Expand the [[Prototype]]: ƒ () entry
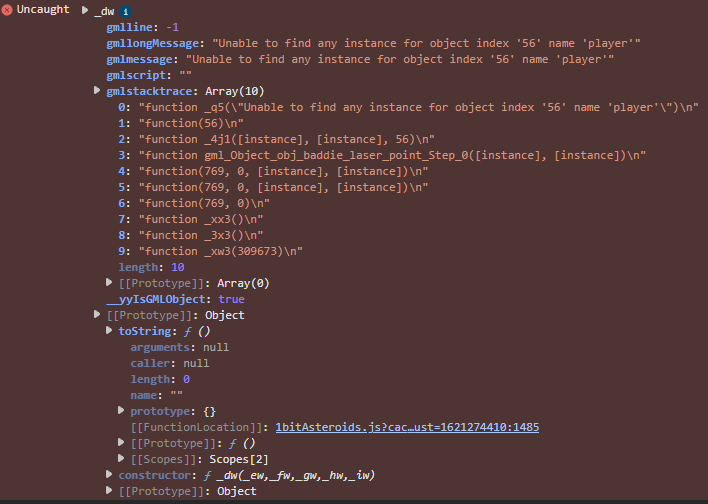The image size is (708, 504). pyautogui.click(x=123, y=443)
